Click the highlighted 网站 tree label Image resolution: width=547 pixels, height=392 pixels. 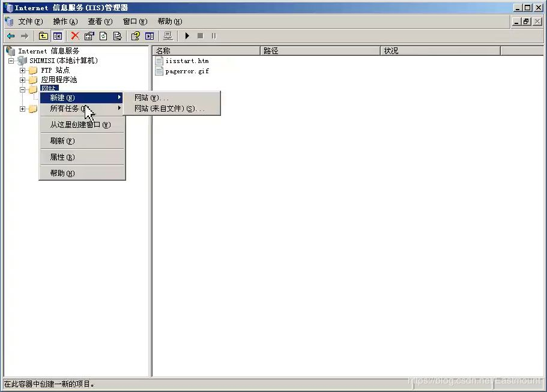coord(49,89)
